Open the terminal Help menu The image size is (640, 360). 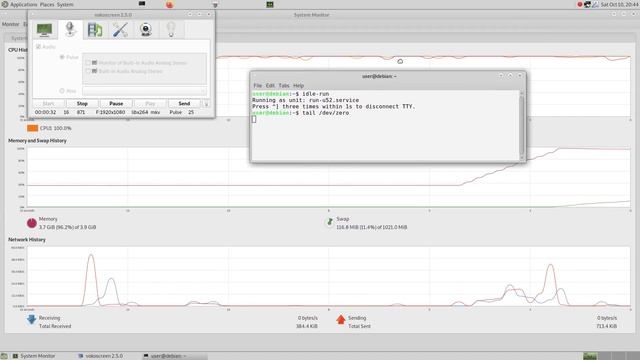298,85
